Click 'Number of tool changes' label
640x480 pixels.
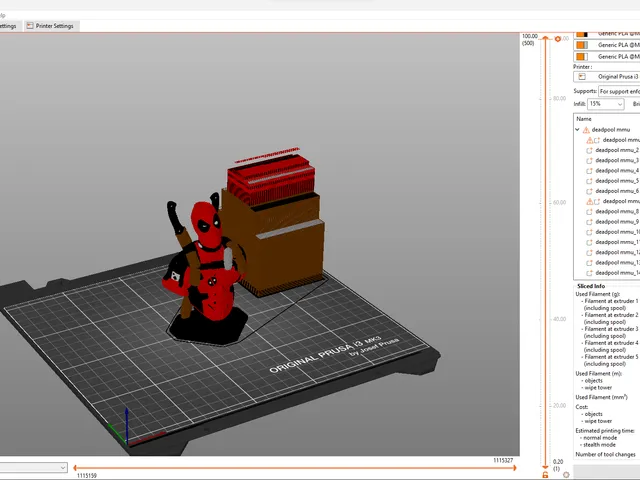tap(605, 454)
